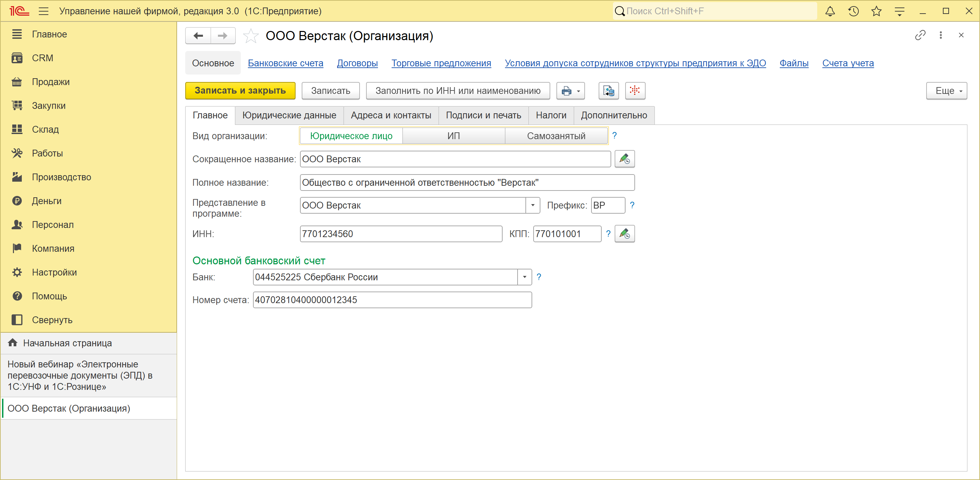Open the Главное section in sidebar

pyautogui.click(x=89, y=34)
